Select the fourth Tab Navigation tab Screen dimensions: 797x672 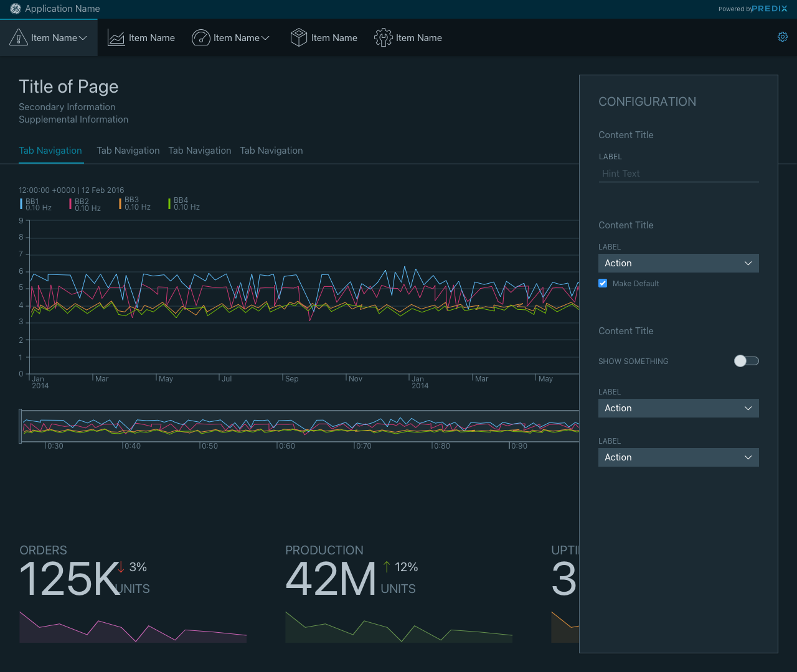271,151
